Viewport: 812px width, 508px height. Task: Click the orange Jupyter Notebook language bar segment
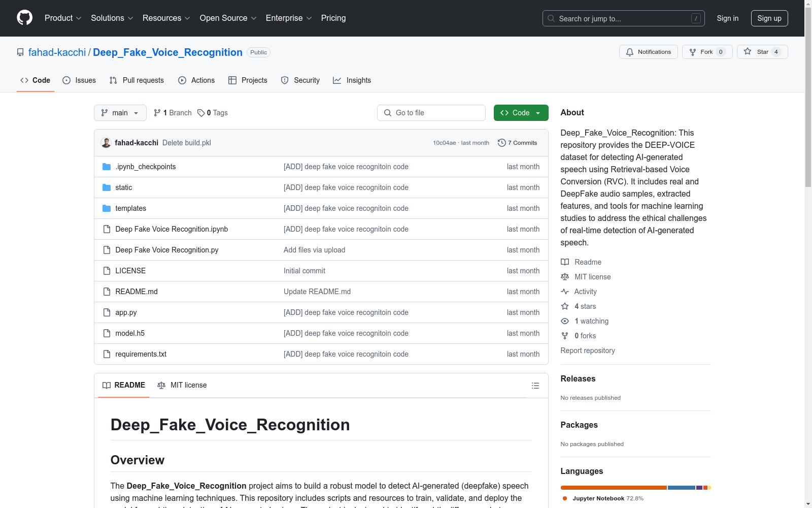click(x=614, y=488)
